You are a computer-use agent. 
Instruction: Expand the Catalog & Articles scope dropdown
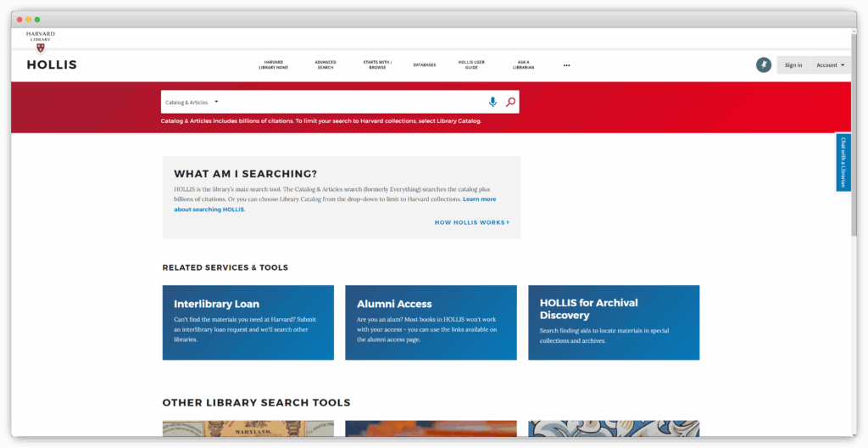pyautogui.click(x=192, y=102)
